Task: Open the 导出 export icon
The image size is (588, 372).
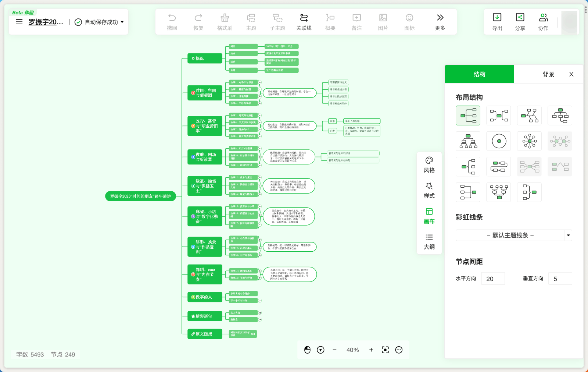Action: [x=497, y=22]
